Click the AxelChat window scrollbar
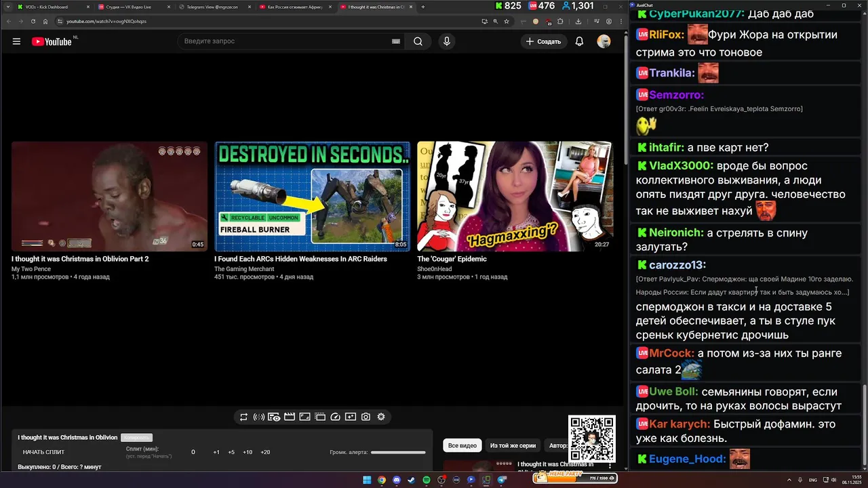The height and width of the screenshot is (488, 868). pos(864,426)
